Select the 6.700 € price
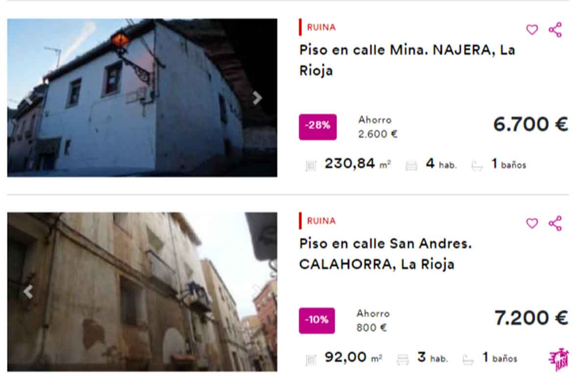Viewport: 588px width, 381px height. 531,125
